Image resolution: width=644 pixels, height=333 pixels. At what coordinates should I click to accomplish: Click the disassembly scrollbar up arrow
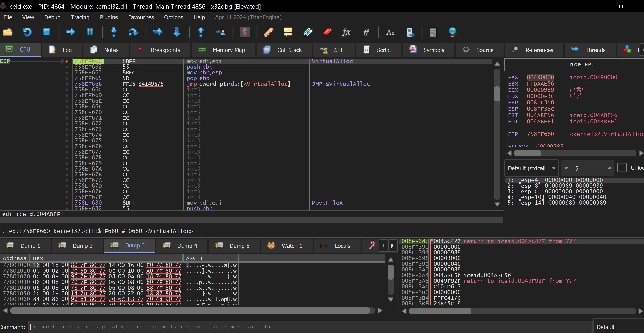tap(497, 64)
